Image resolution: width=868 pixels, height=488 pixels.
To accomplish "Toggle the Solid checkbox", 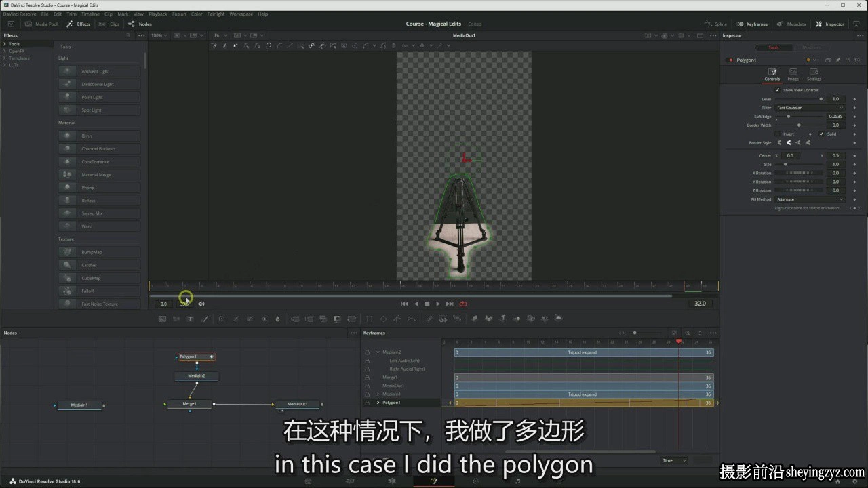I will [x=821, y=134].
